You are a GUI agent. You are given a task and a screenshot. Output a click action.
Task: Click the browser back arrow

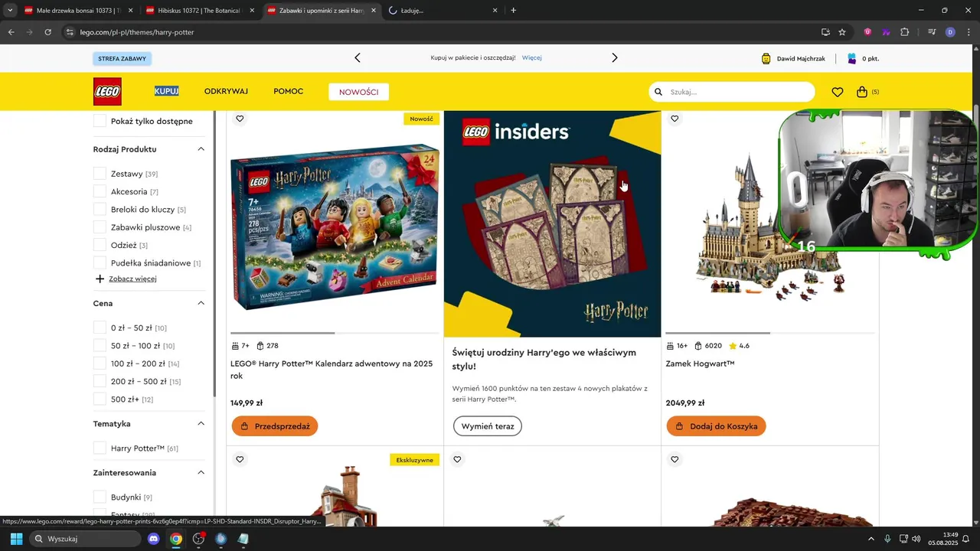[x=11, y=32]
